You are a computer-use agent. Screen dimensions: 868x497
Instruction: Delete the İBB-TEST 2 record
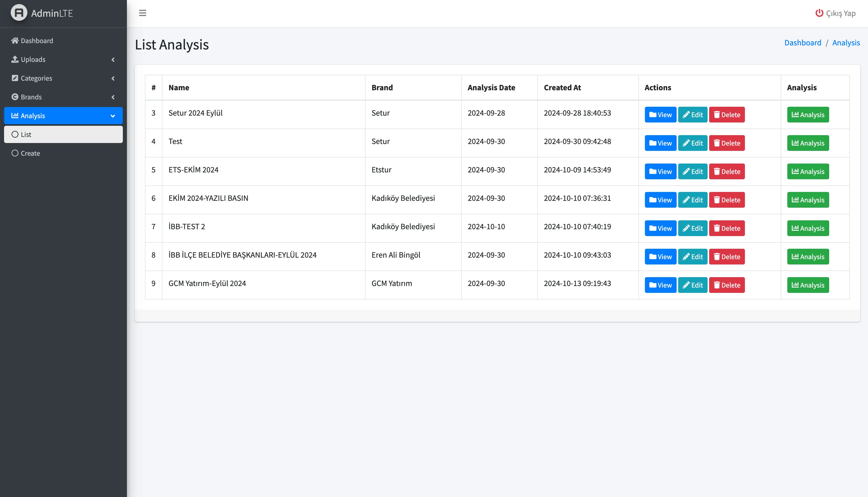click(x=727, y=228)
